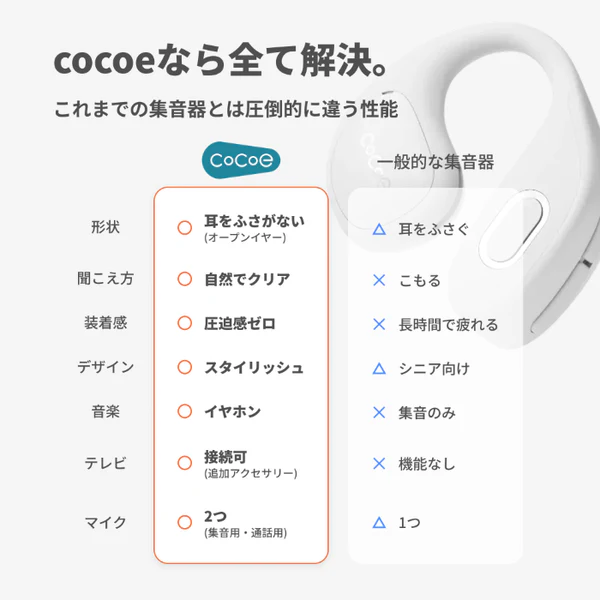Click blue triangle beside シニア向け
This screenshot has width=600, height=600.
coord(379,368)
